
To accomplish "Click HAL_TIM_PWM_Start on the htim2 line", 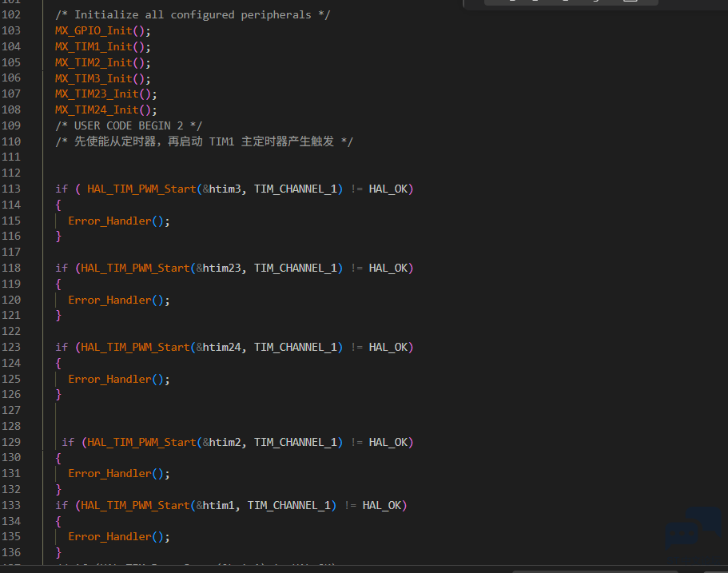I will [141, 442].
